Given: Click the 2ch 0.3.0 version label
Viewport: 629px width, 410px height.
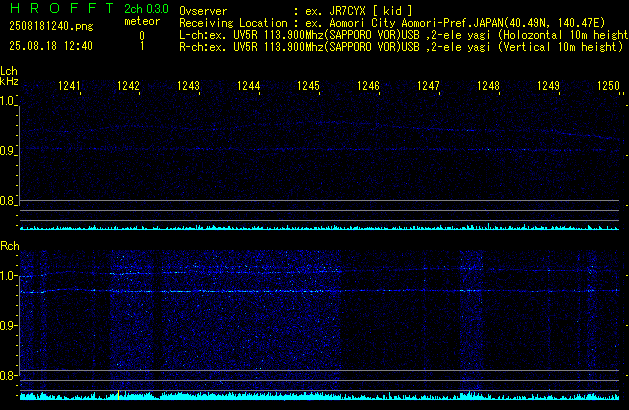Looking at the screenshot, I should coord(146,9).
